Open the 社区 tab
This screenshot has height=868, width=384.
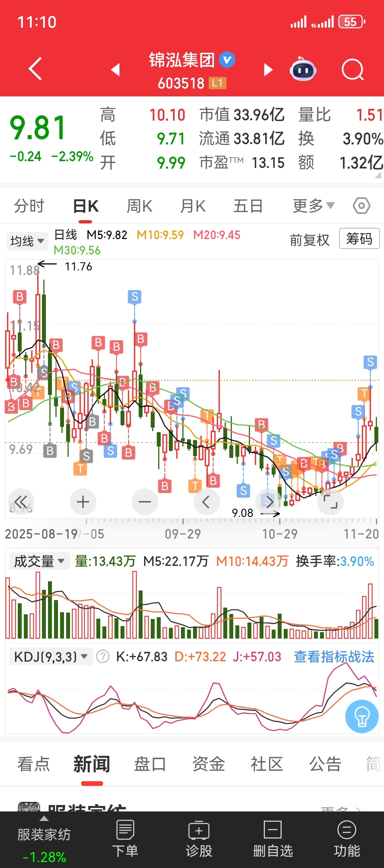(267, 764)
